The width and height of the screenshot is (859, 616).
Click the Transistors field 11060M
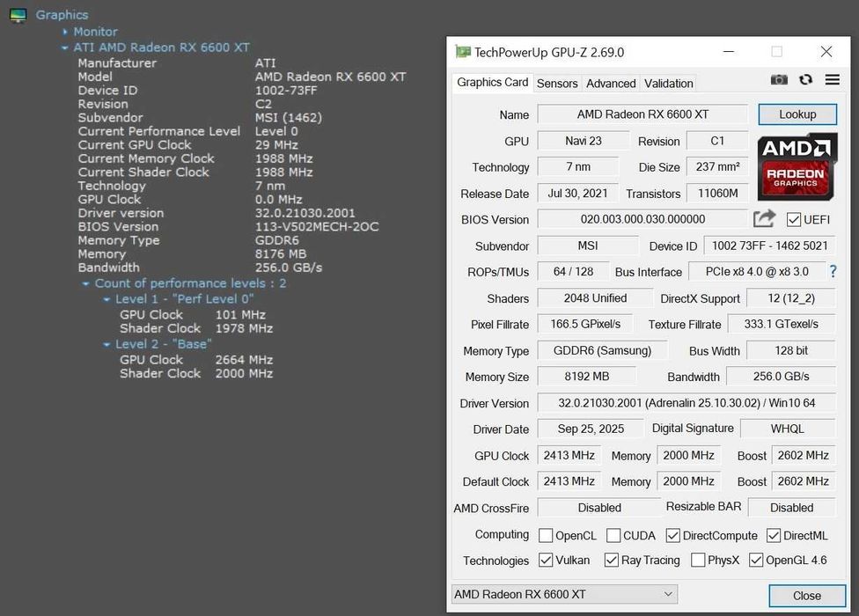(717, 194)
